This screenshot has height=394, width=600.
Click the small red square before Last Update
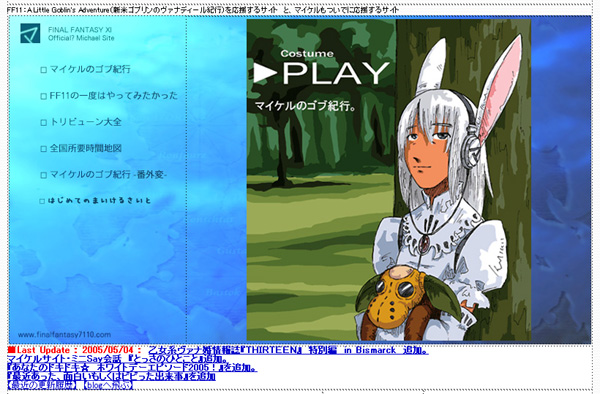click(x=11, y=350)
